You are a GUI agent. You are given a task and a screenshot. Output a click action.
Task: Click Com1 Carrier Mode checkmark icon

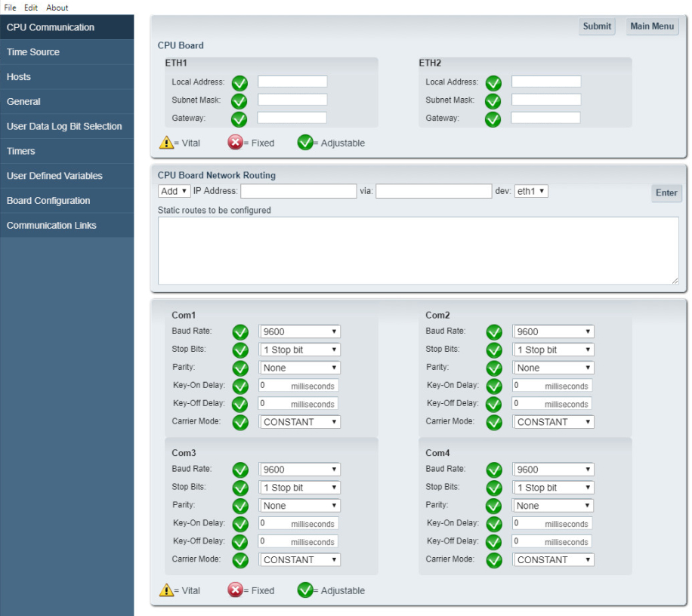pos(240,423)
